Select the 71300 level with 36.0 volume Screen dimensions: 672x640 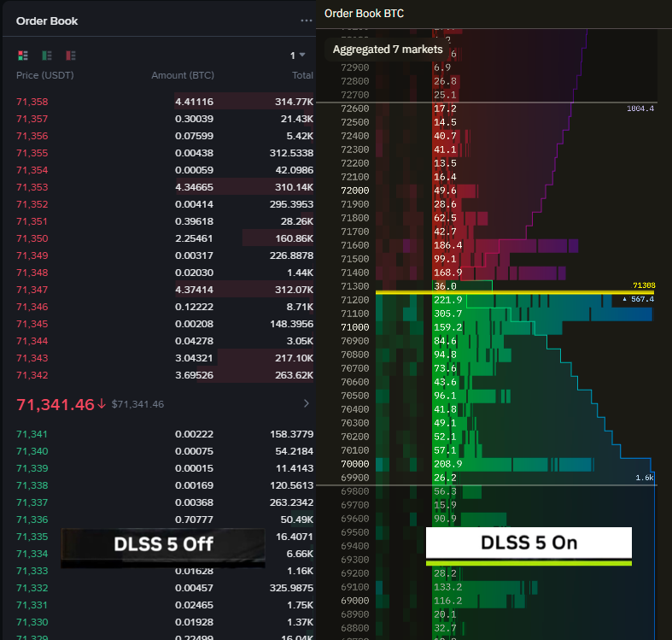[355, 286]
